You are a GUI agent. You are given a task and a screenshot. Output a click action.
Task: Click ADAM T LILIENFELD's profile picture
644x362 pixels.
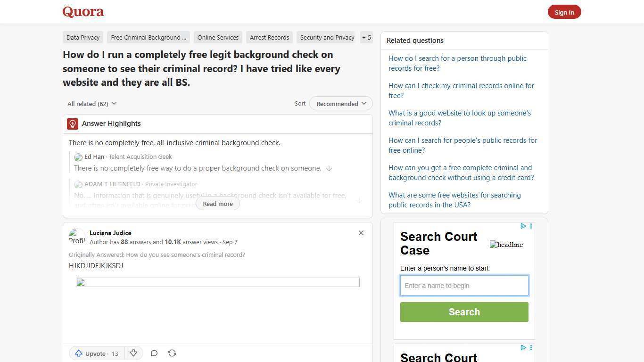tap(78, 184)
